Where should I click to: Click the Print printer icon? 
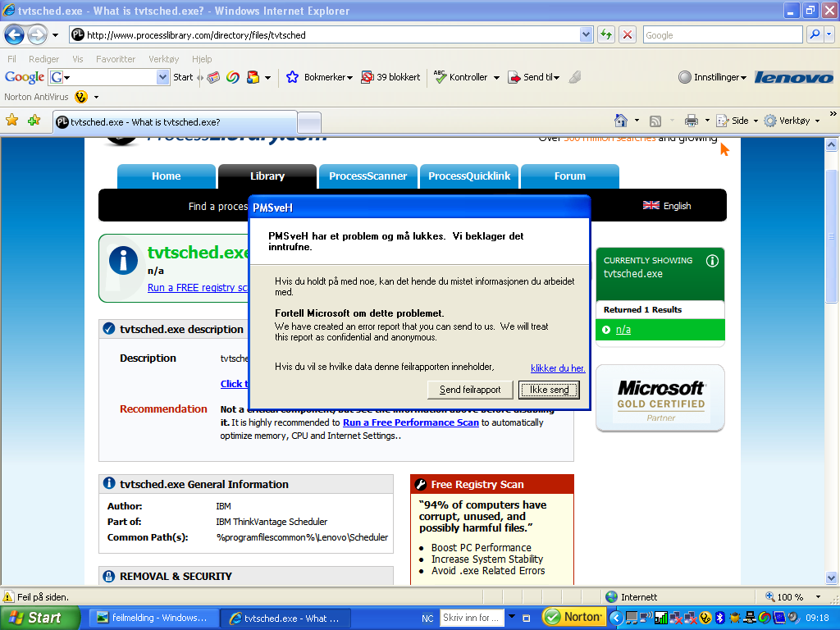tap(692, 121)
